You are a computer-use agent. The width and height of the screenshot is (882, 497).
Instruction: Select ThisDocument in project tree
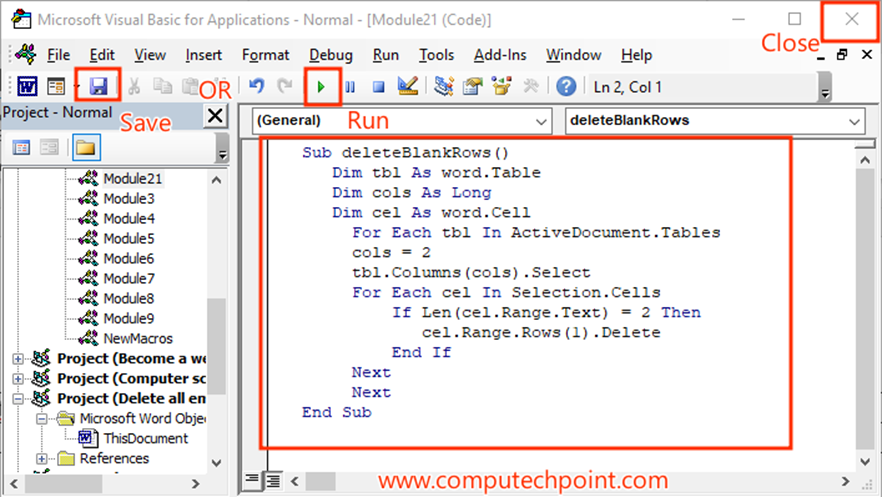[x=146, y=439]
